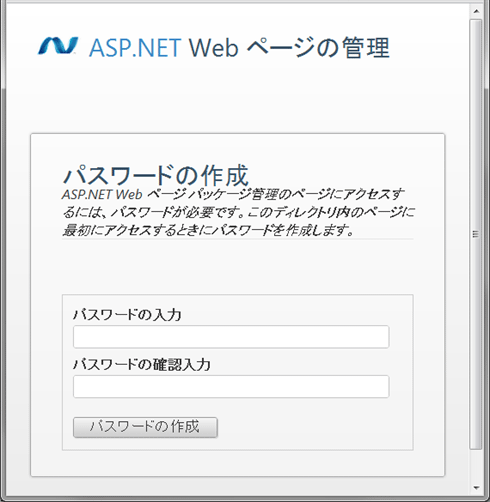Focus the パスワードの入力 text box

(x=231, y=337)
